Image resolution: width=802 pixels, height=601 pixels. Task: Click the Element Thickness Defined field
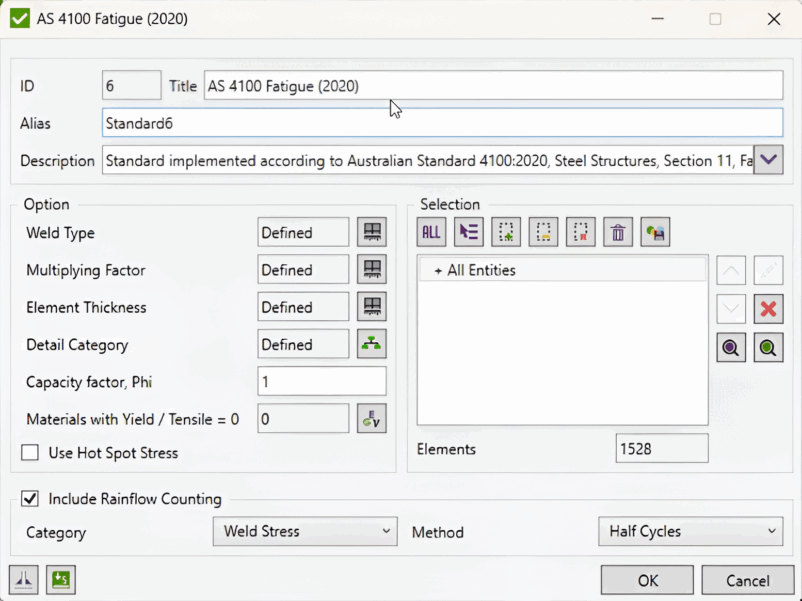click(x=303, y=307)
